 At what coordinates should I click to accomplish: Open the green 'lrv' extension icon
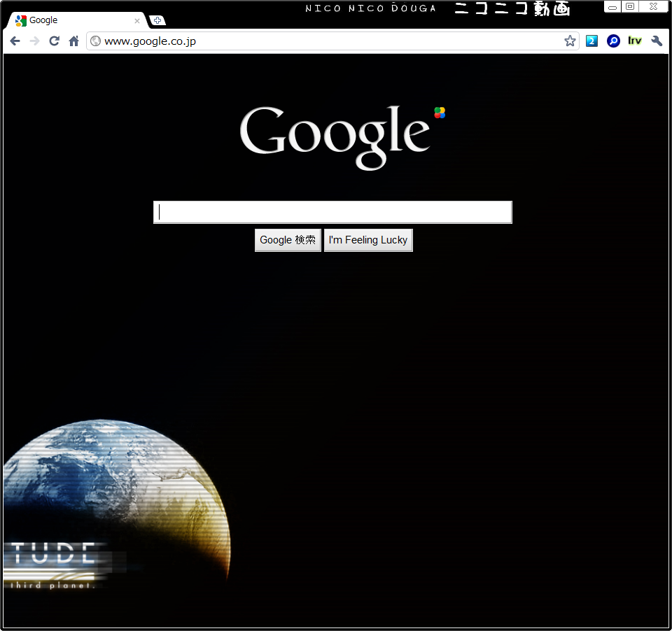[635, 41]
